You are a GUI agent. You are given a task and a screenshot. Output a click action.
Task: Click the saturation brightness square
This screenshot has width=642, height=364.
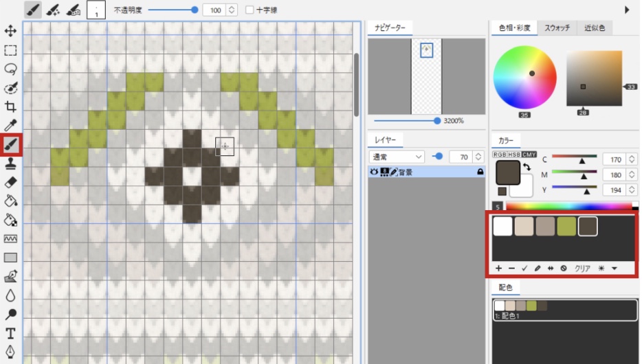click(x=594, y=78)
